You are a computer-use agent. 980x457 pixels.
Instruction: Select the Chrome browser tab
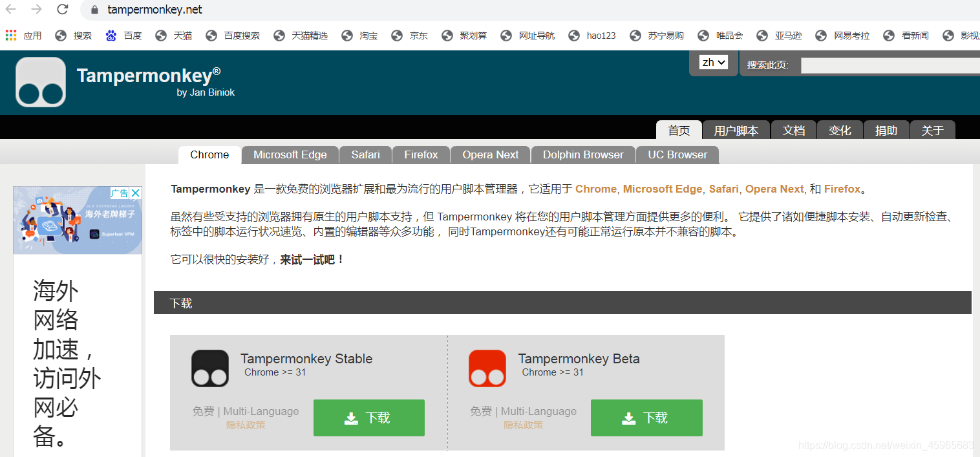[209, 155]
